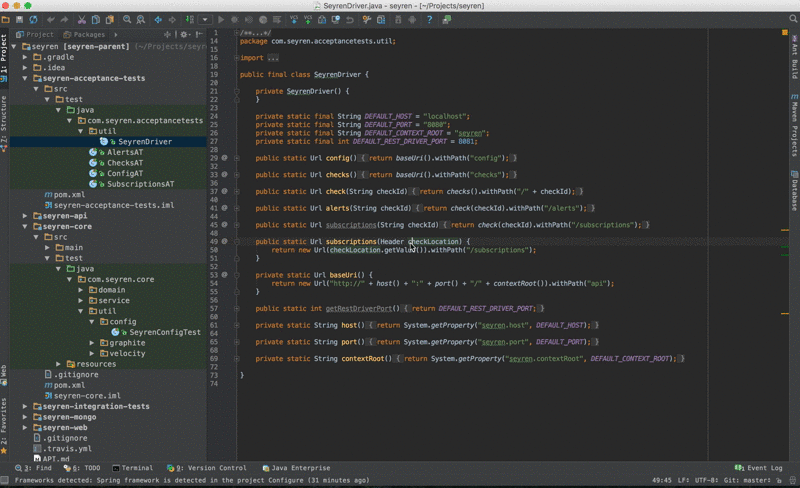Open the Ant Build side panel
This screenshot has height=488, width=800.
point(794,57)
